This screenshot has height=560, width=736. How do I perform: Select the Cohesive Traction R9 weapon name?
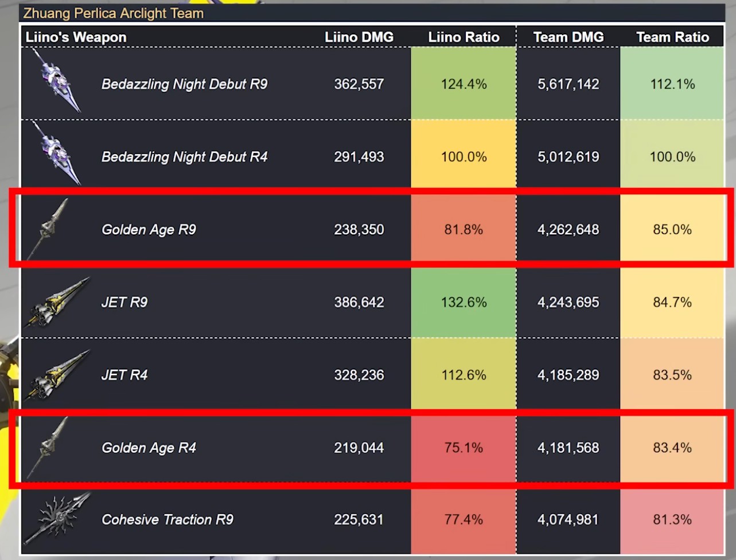(x=168, y=519)
